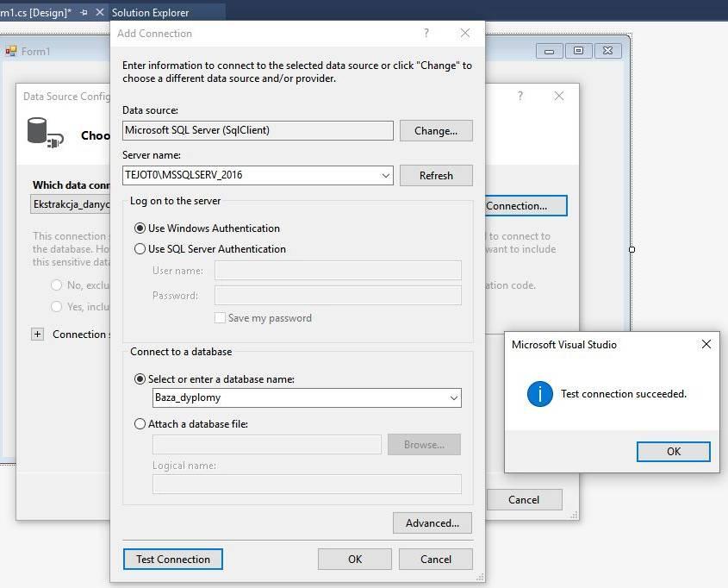Image resolution: width=728 pixels, height=588 pixels.
Task: Click the Test Connection button
Action: pos(172,560)
